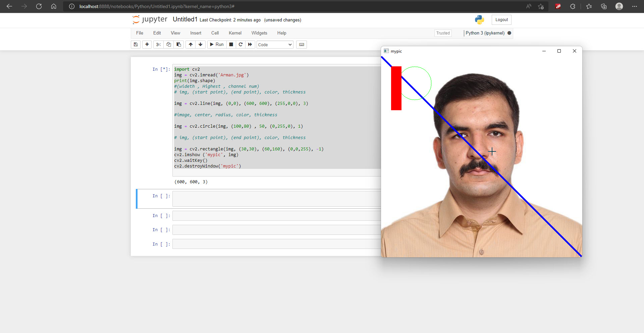This screenshot has width=644, height=333.
Task: Click the red rectangle in the mypic image
Action: tap(396, 88)
